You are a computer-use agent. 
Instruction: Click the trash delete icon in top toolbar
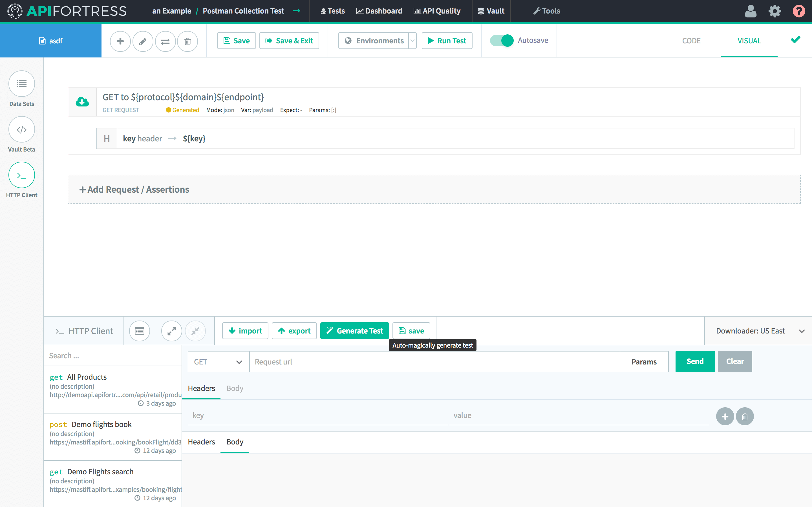187,41
